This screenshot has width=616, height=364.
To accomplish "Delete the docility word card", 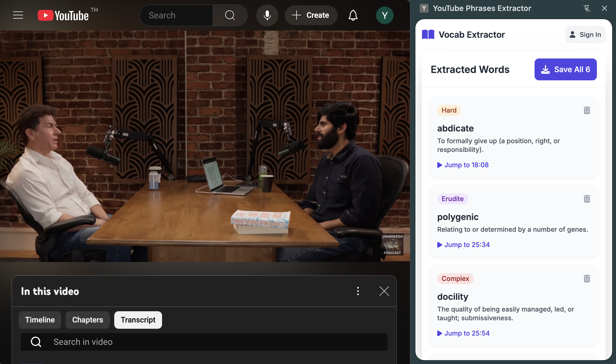I will (587, 279).
